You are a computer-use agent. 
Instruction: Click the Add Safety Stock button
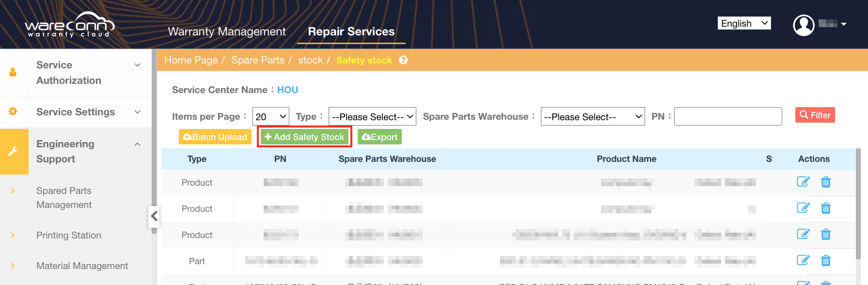pos(304,137)
